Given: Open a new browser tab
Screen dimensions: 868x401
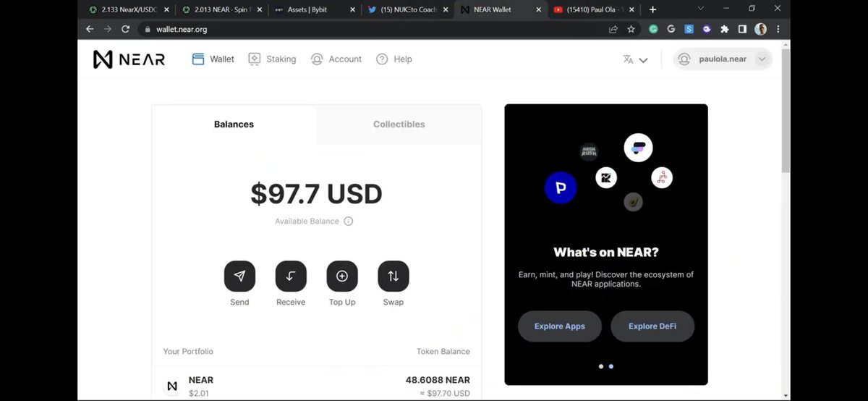Looking at the screenshot, I should (652, 9).
